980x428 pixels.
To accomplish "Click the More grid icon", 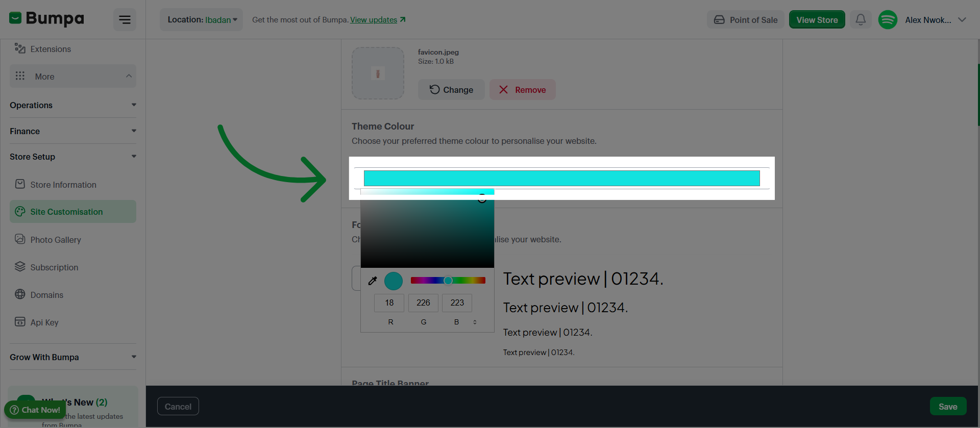I will click(20, 76).
